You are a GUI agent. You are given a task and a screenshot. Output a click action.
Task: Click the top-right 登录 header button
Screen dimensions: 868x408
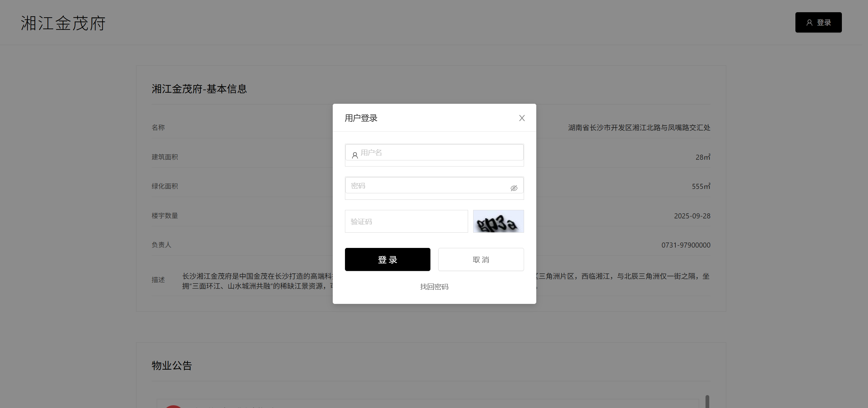818,22
